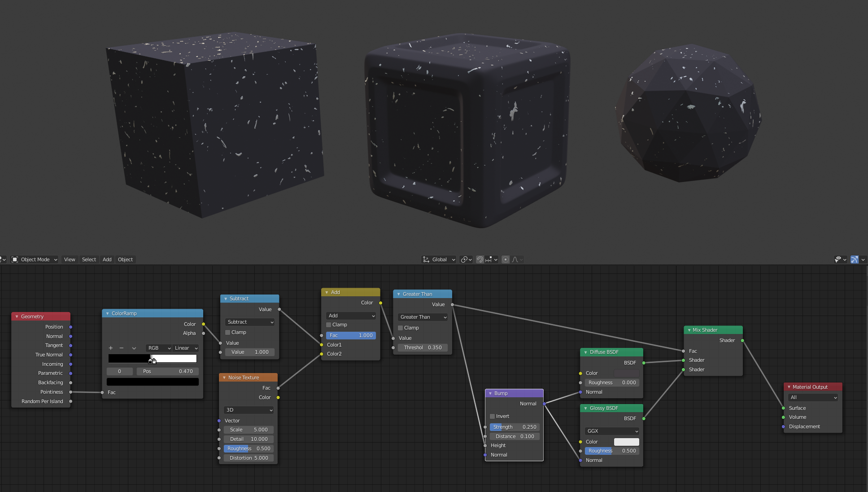Enable Clamp on the Add node
Screen dimensions: 868x492
(328, 325)
